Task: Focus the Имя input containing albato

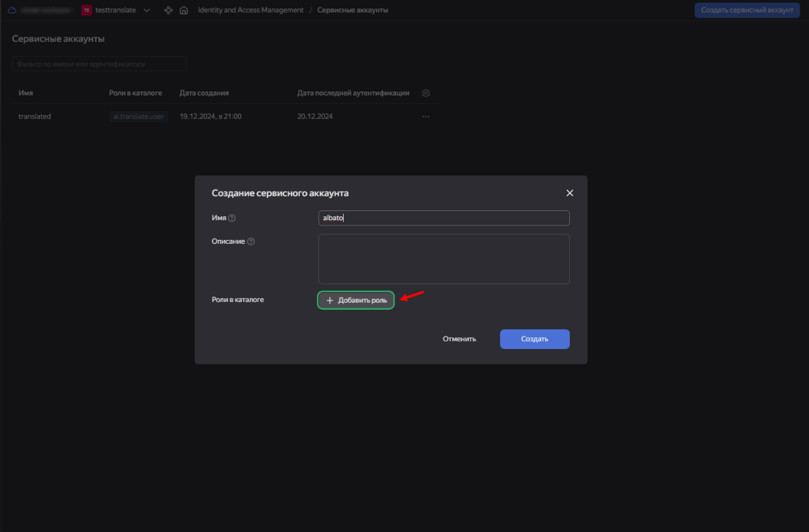Action: [443, 218]
